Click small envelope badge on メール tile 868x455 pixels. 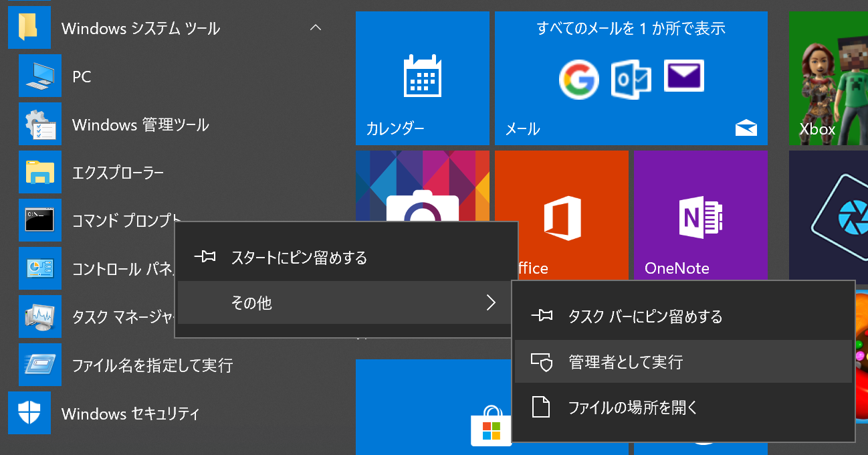(746, 128)
